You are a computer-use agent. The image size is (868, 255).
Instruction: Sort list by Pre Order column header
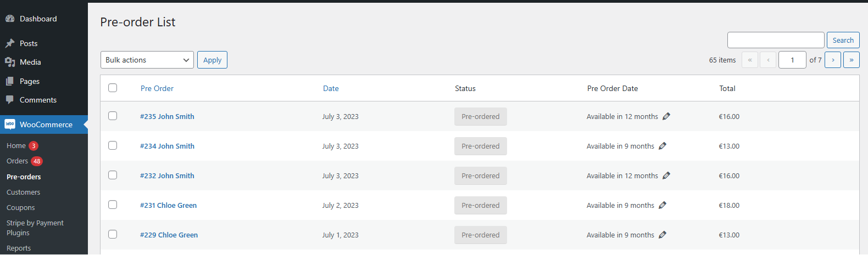pos(157,88)
